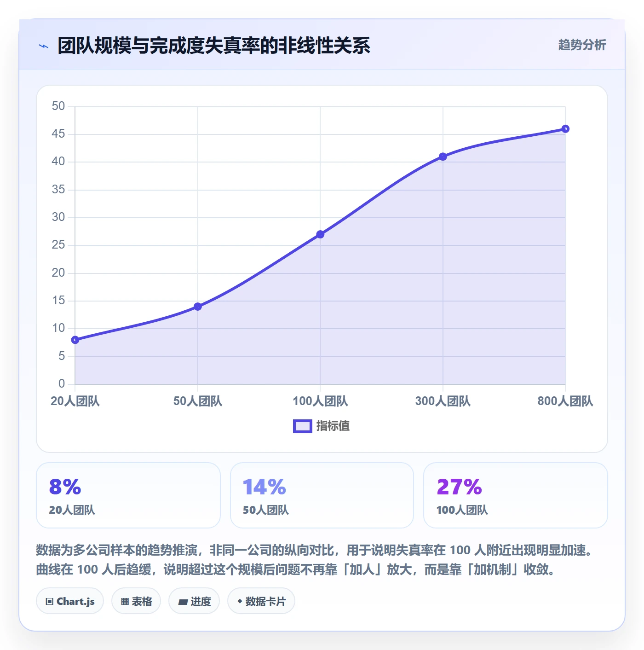Click the y-axis value 50
This screenshot has height=650, width=644.
click(x=58, y=106)
